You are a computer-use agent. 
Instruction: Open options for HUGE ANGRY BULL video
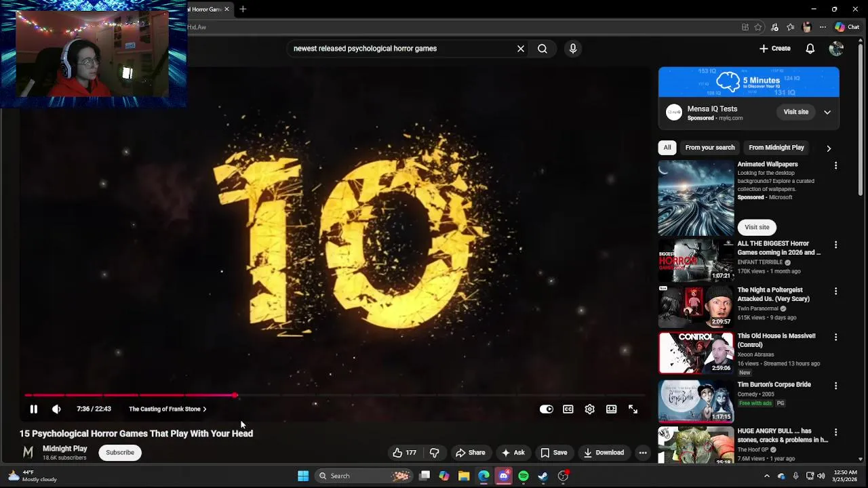[835, 432]
